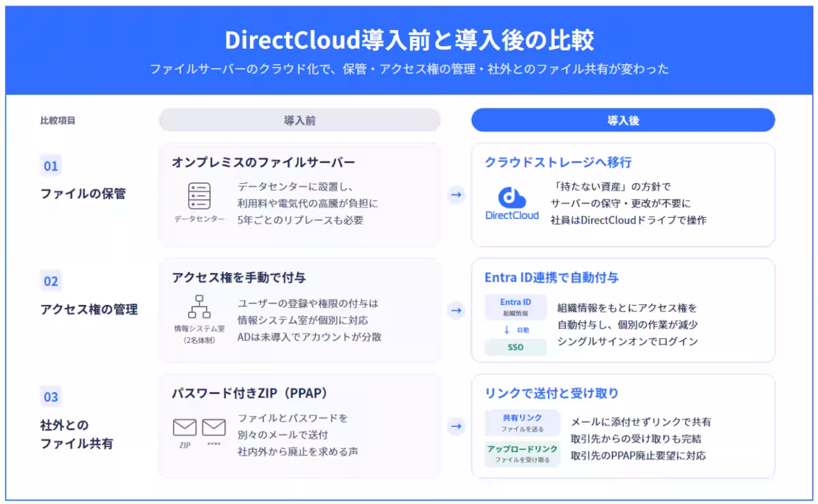This screenshot has width=818, height=504.
Task: Click the クラウドストレージへ移行 heading
Action: [x=558, y=162]
